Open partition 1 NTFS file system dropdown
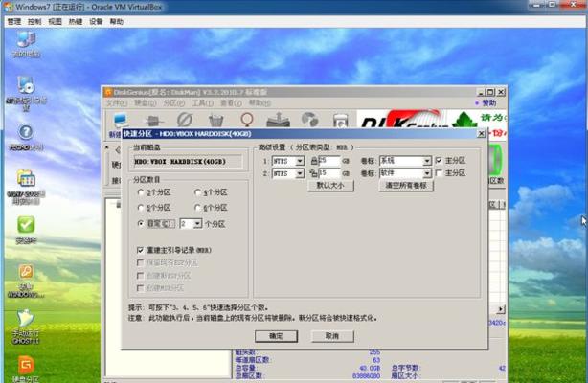Viewport: 588px width, 383px height. click(299, 161)
